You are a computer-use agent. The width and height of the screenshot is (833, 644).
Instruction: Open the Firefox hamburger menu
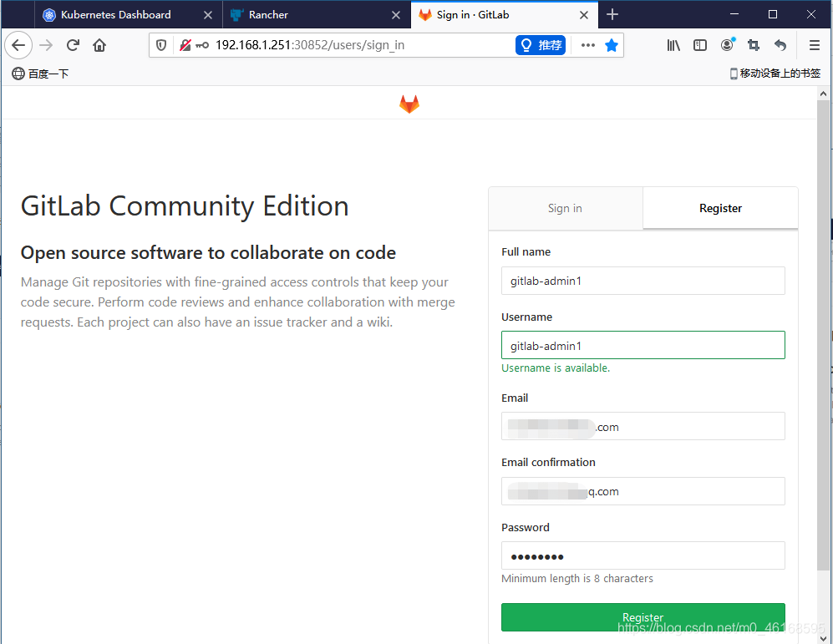point(815,45)
